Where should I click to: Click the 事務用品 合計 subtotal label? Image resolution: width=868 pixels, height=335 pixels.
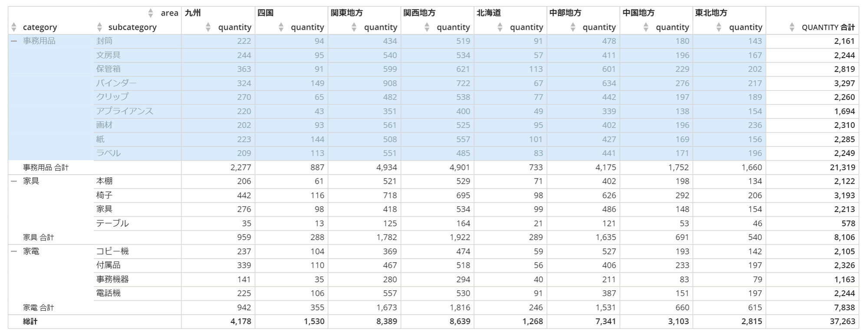46,167
